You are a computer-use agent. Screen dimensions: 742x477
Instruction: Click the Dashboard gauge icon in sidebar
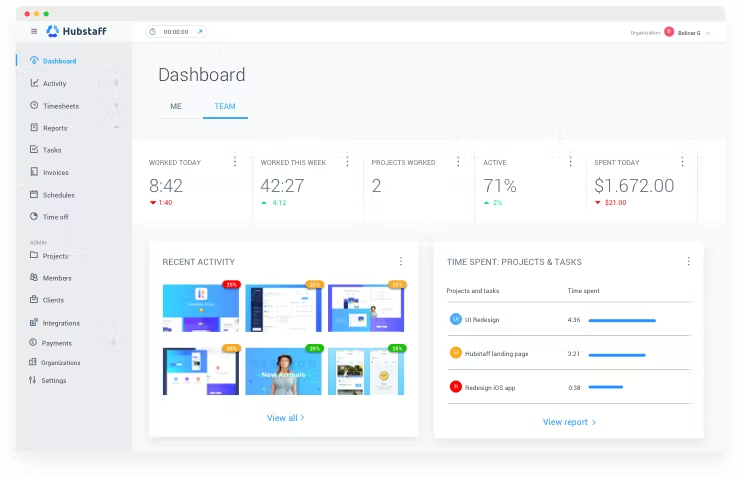pyautogui.click(x=34, y=61)
